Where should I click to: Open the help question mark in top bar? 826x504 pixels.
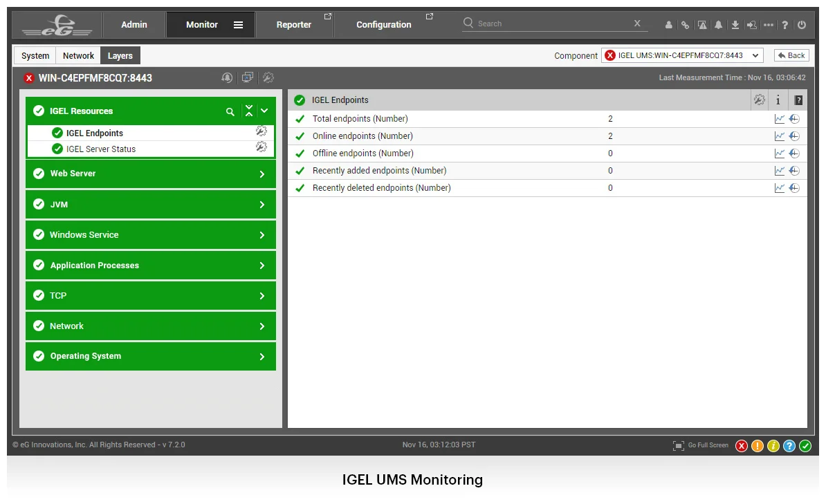click(x=785, y=25)
